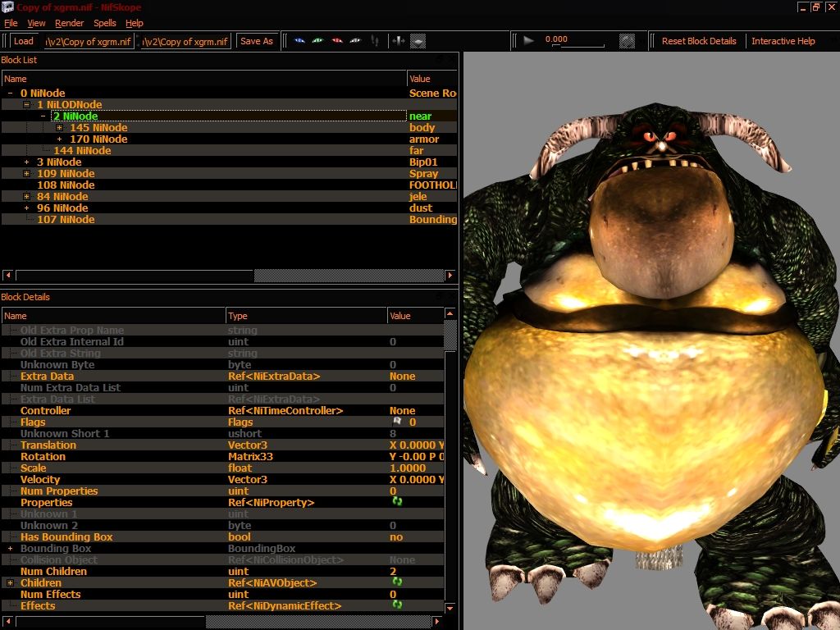Click Block List scroll left arrow
The width and height of the screenshot is (840, 630).
coord(8,276)
